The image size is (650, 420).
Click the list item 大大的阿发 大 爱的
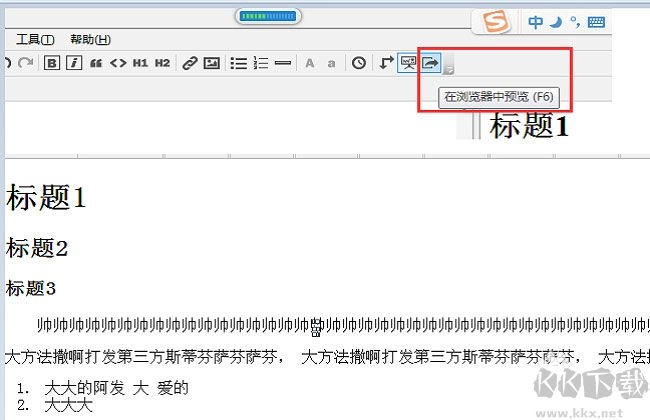pos(116,388)
